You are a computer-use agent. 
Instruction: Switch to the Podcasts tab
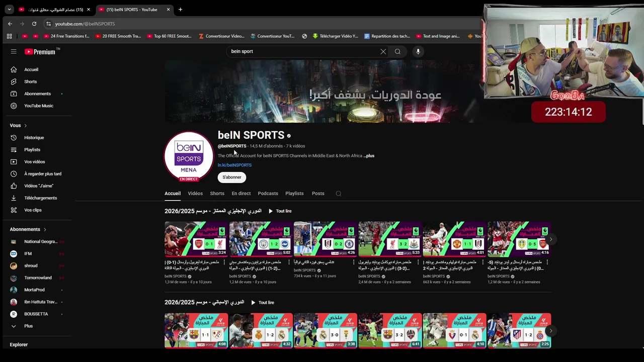tap(268, 194)
